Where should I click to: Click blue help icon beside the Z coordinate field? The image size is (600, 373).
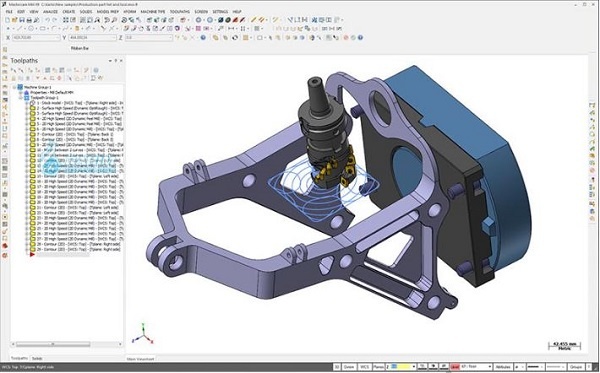(203, 37)
